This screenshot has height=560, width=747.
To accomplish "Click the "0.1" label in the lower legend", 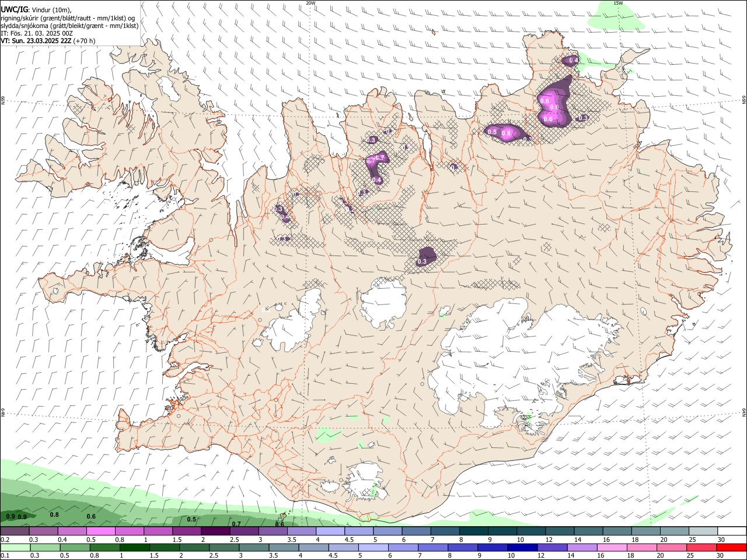I will click(5, 556).
